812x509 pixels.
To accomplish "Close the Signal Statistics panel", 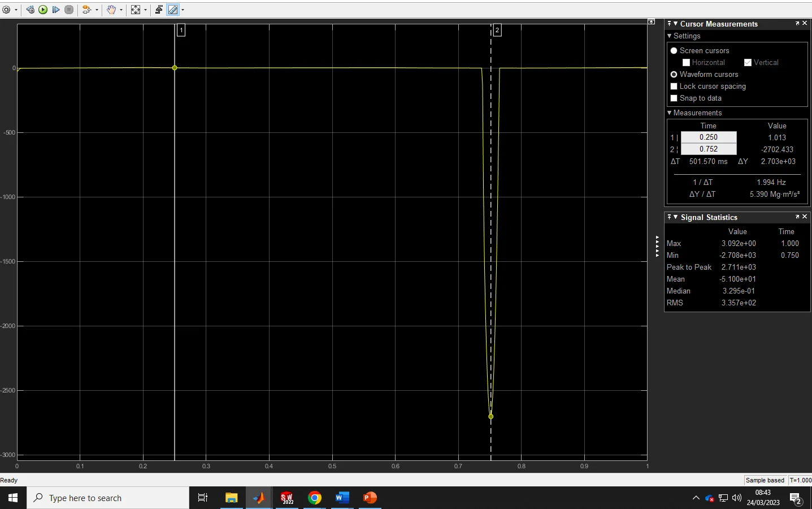I will [805, 217].
